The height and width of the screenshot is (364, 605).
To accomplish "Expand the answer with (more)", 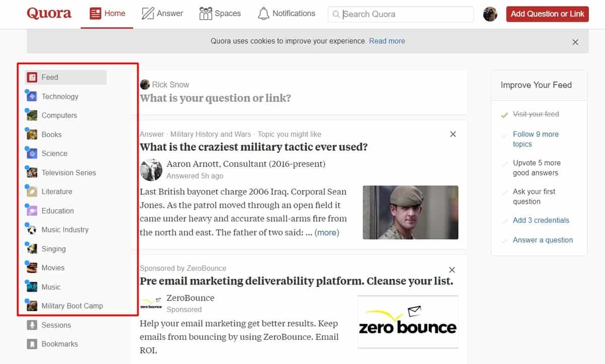I will coord(327,232).
